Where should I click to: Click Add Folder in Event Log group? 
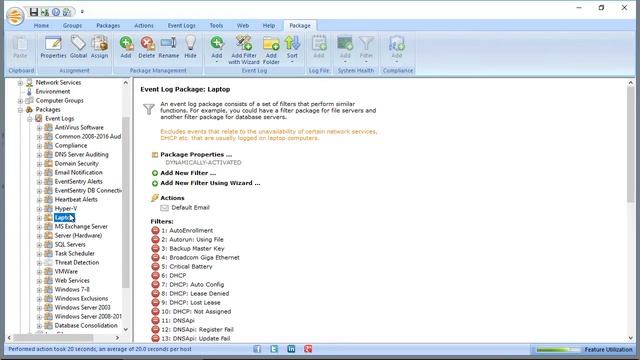point(271,50)
